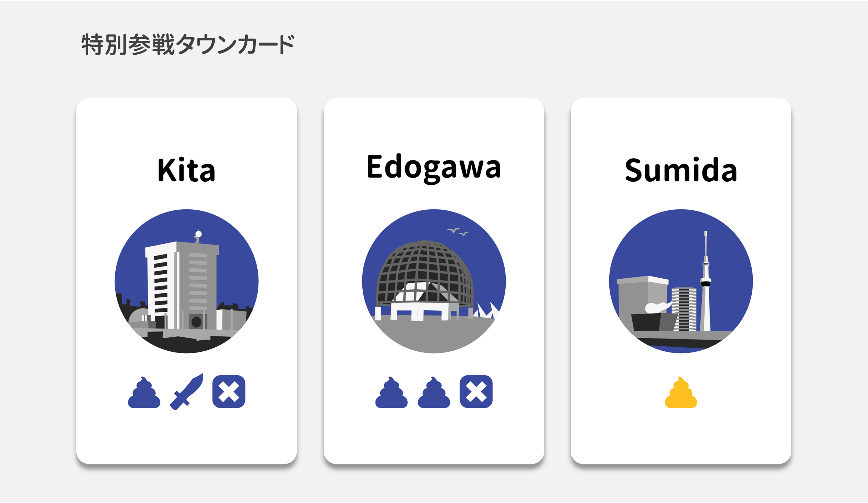The image size is (868, 503).
Task: Click the Skytree tower in Sumida illustration
Action: point(705,283)
